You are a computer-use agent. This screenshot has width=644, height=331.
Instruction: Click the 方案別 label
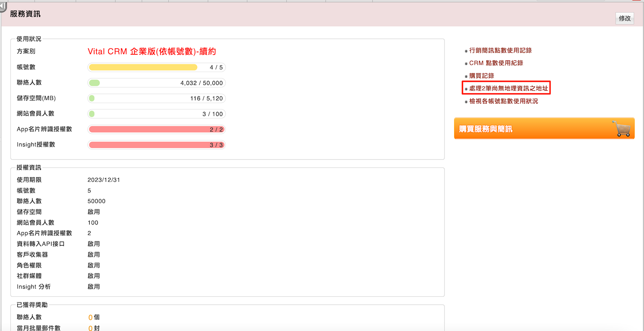26,52
